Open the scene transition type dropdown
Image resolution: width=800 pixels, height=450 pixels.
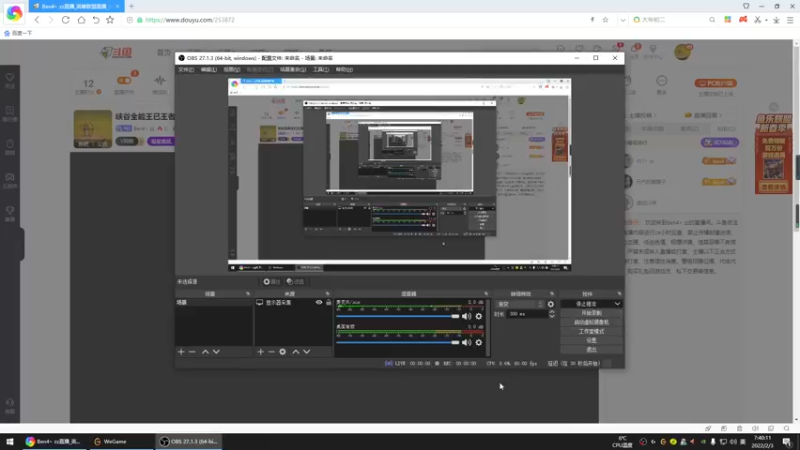coord(520,304)
